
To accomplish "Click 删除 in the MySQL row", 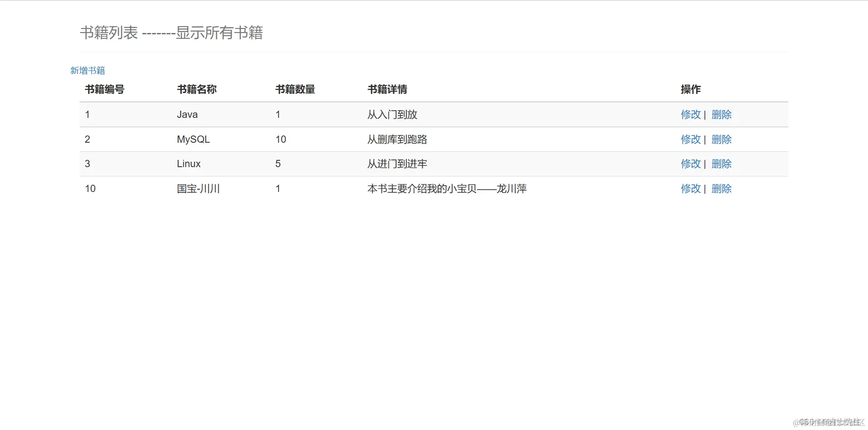I will click(x=722, y=140).
